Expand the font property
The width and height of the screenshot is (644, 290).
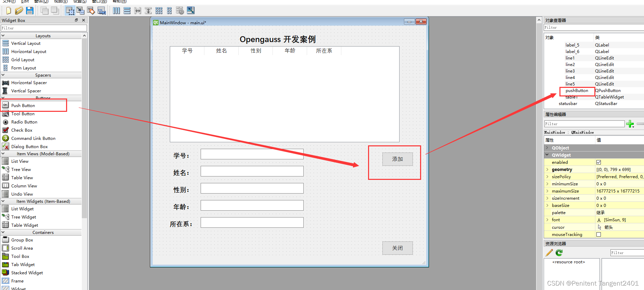tap(547, 220)
